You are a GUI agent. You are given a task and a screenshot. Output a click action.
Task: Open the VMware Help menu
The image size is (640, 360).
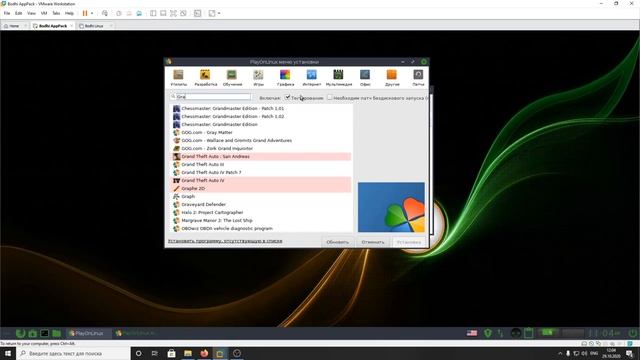tap(69, 13)
